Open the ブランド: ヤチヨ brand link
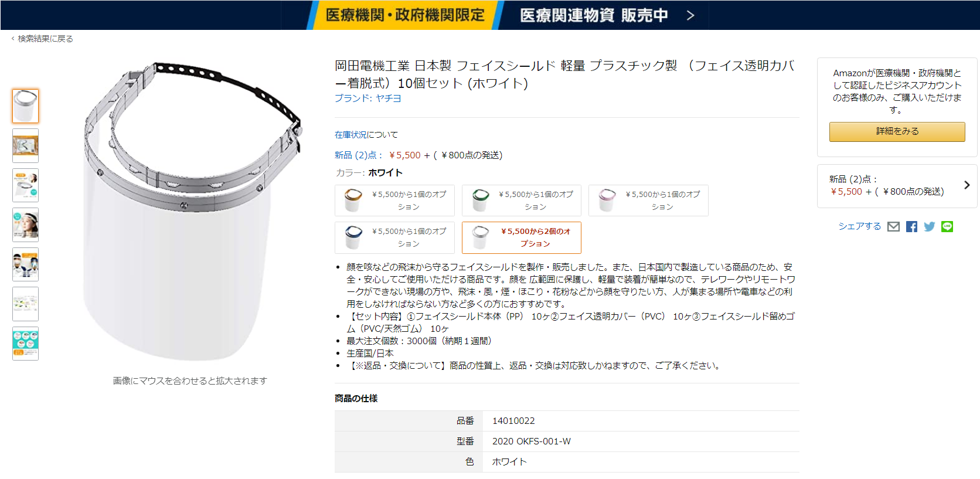The height and width of the screenshot is (479, 980). pos(368,98)
